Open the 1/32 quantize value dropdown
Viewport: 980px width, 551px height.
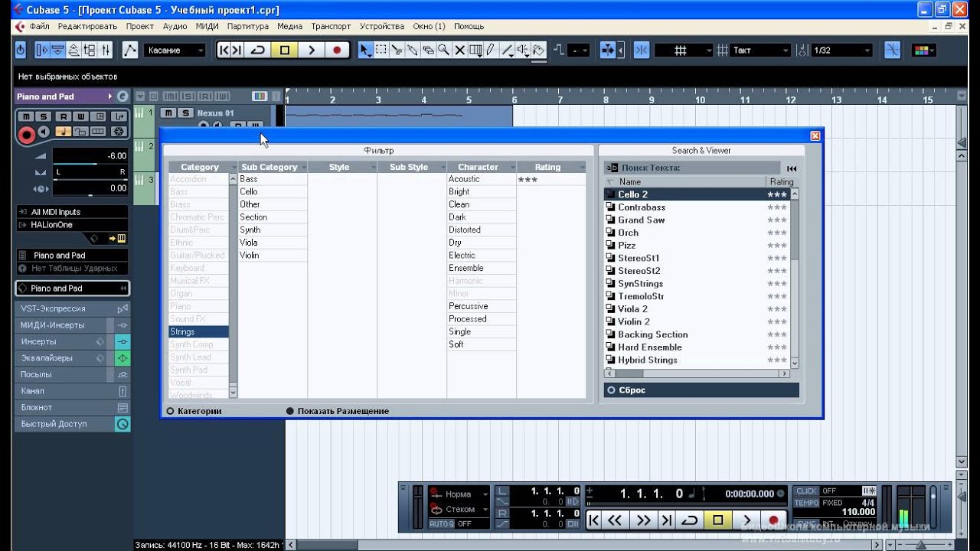coord(841,51)
